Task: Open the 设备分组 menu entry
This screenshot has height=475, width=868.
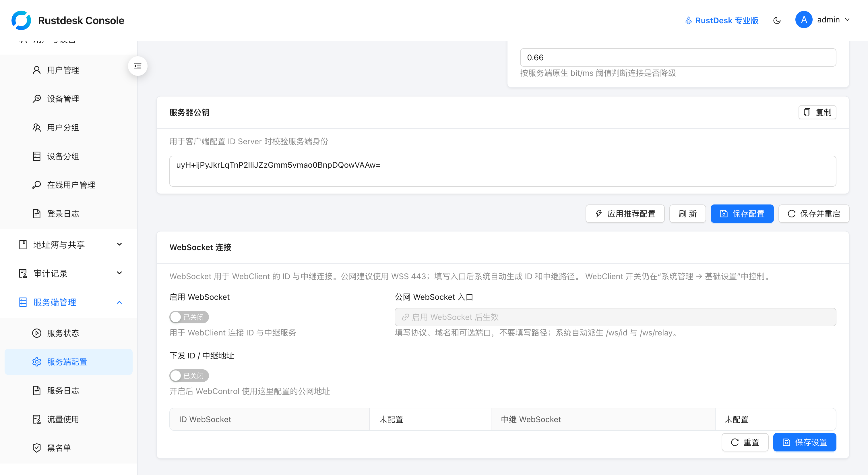Action: tap(69, 156)
